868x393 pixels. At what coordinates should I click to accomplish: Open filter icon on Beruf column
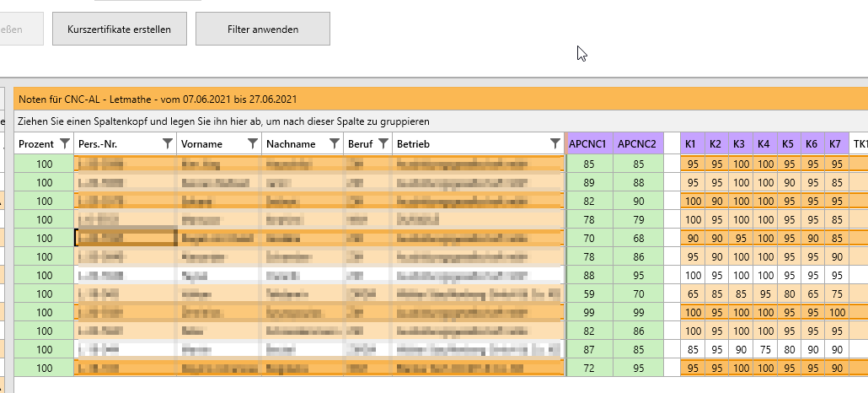(x=383, y=144)
